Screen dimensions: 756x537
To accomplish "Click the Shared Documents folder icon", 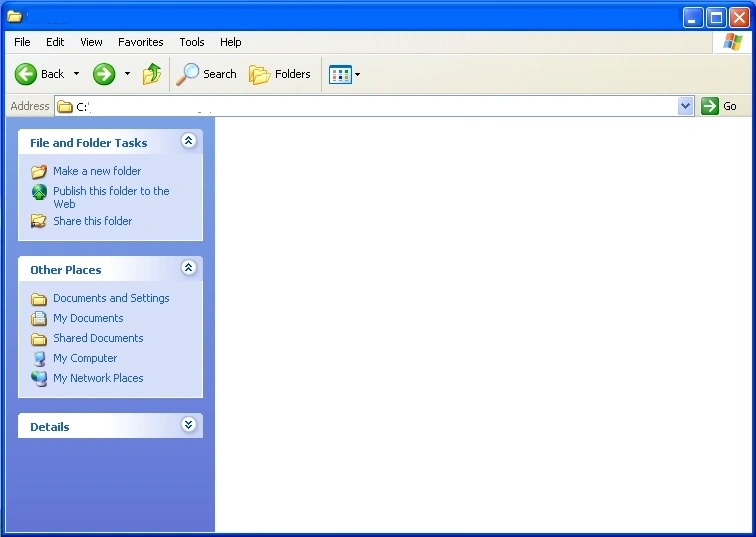I will click(39, 339).
